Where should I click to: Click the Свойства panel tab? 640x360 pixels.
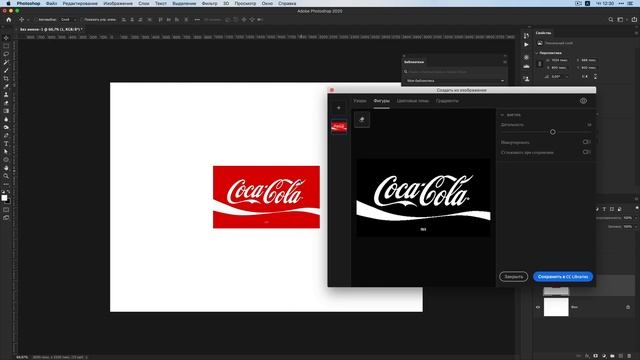point(543,33)
